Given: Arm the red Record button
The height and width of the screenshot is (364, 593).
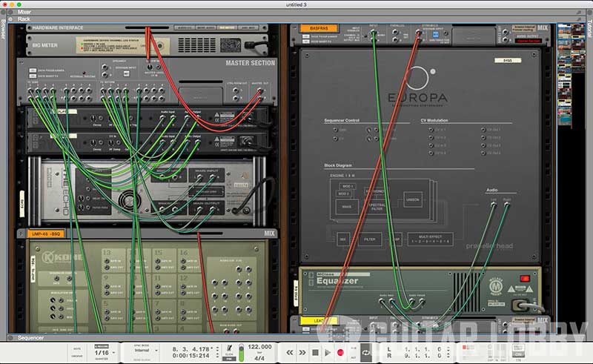Looking at the screenshot, I should pos(340,353).
